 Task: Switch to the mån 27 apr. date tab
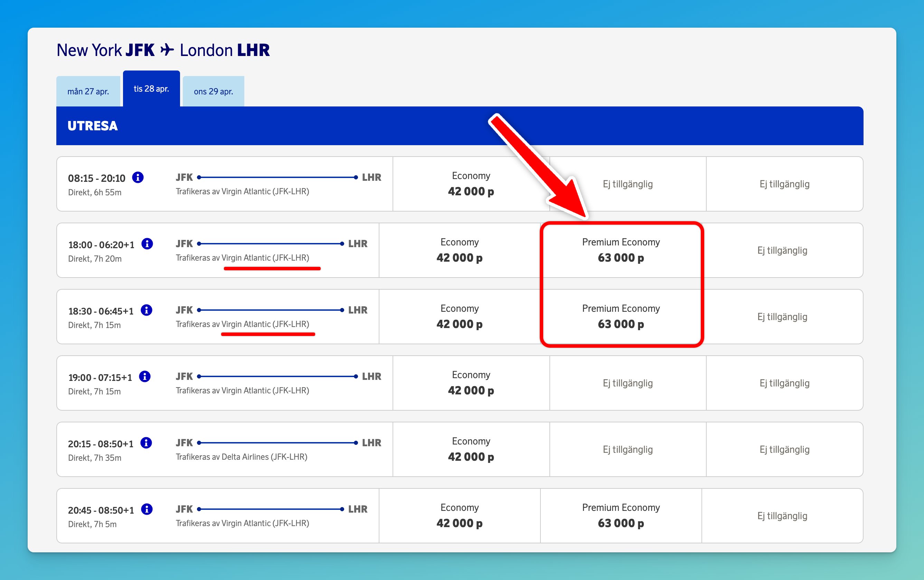[x=88, y=91]
